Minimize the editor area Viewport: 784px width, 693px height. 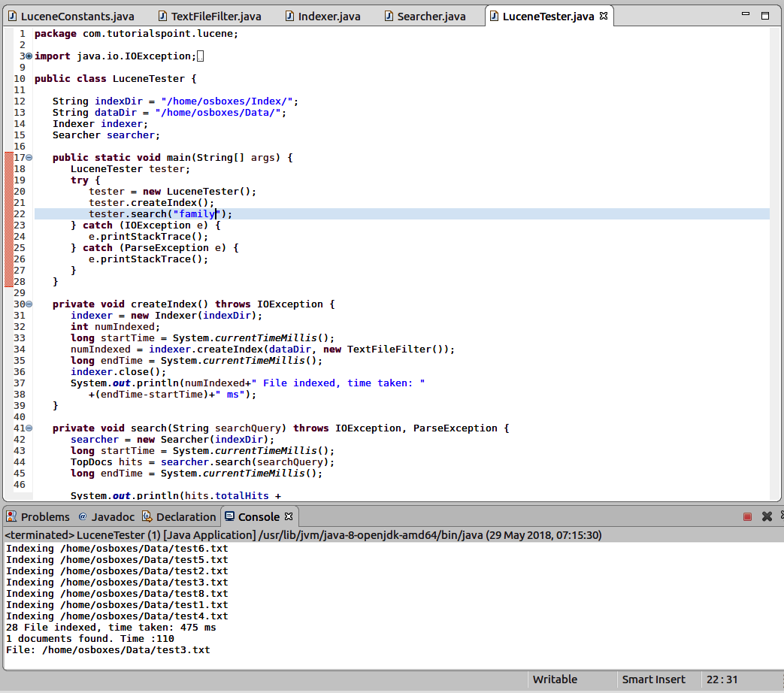pyautogui.click(x=746, y=16)
